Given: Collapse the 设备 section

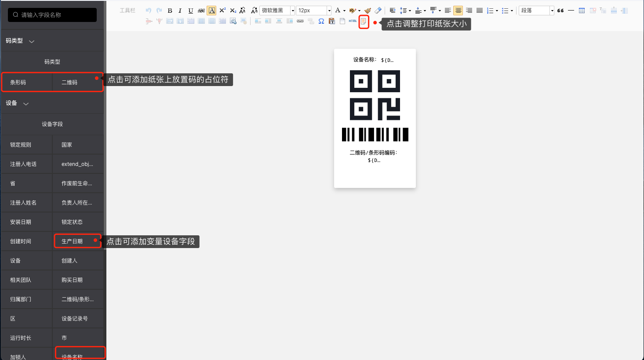Looking at the screenshot, I should click(x=26, y=104).
